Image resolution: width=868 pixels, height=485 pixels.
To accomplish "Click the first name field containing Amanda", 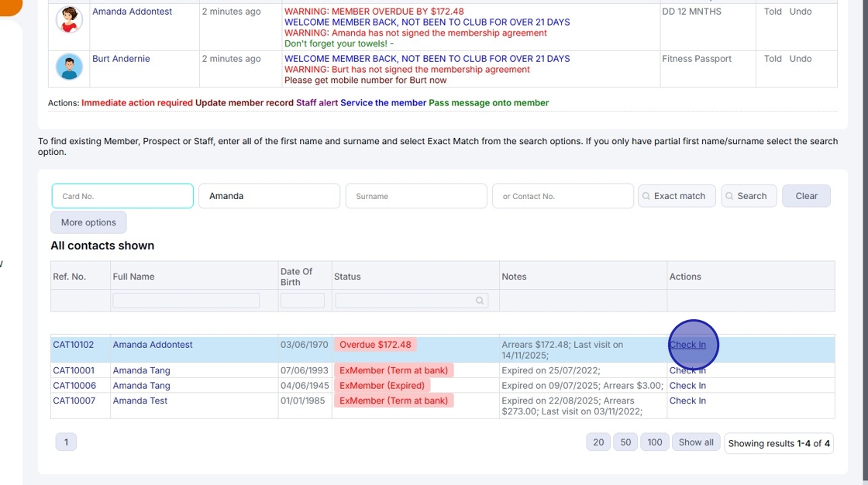I will coord(269,196).
